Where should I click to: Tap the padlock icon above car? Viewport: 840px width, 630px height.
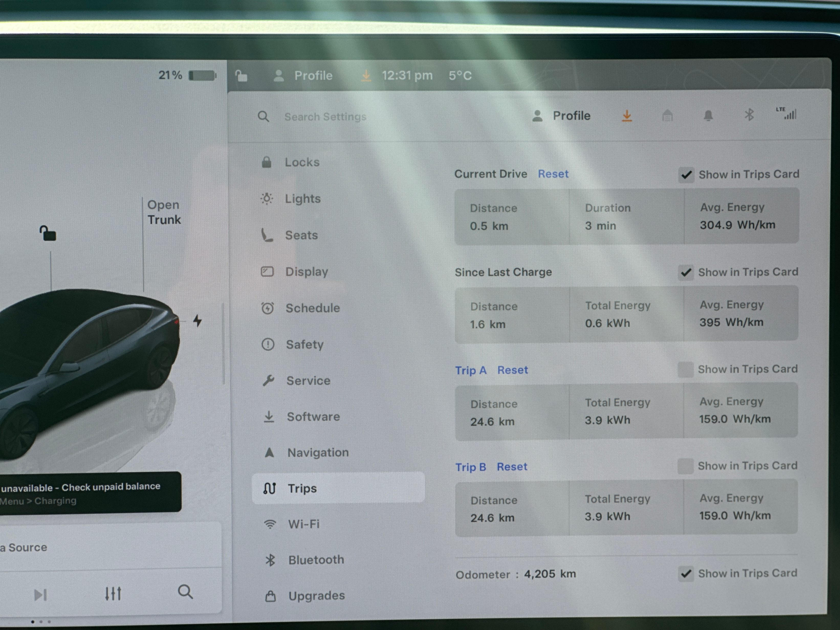pyautogui.click(x=48, y=233)
